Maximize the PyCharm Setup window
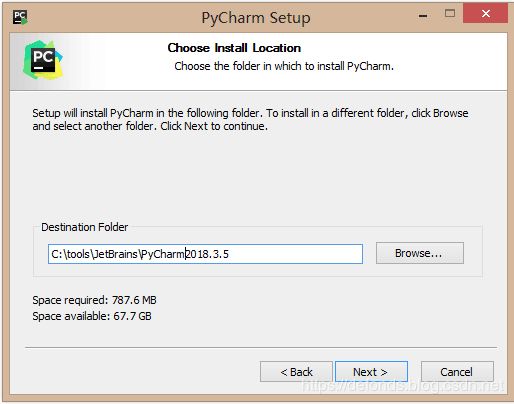The width and height of the screenshot is (514, 404). 450,14
